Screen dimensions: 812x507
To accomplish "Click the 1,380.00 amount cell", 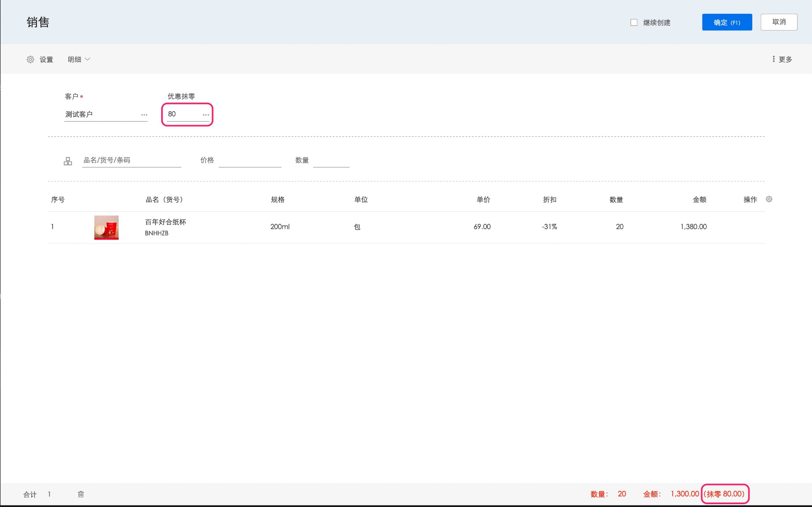I will (x=693, y=227).
